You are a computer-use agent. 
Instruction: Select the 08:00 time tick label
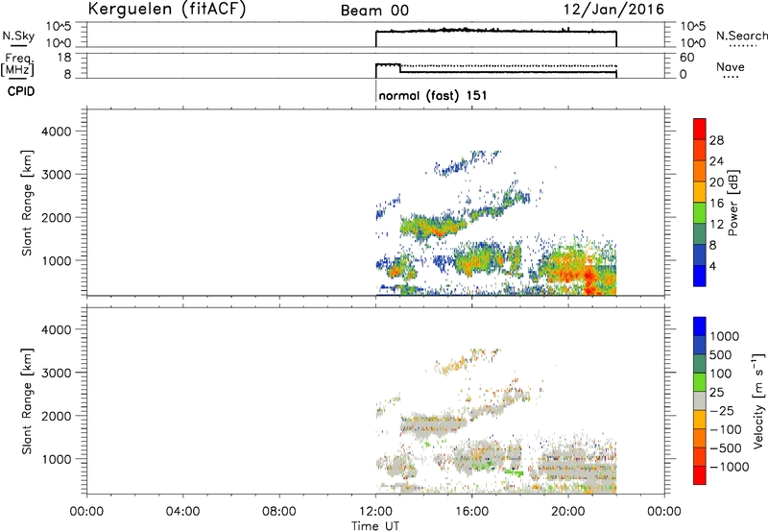[x=278, y=512]
